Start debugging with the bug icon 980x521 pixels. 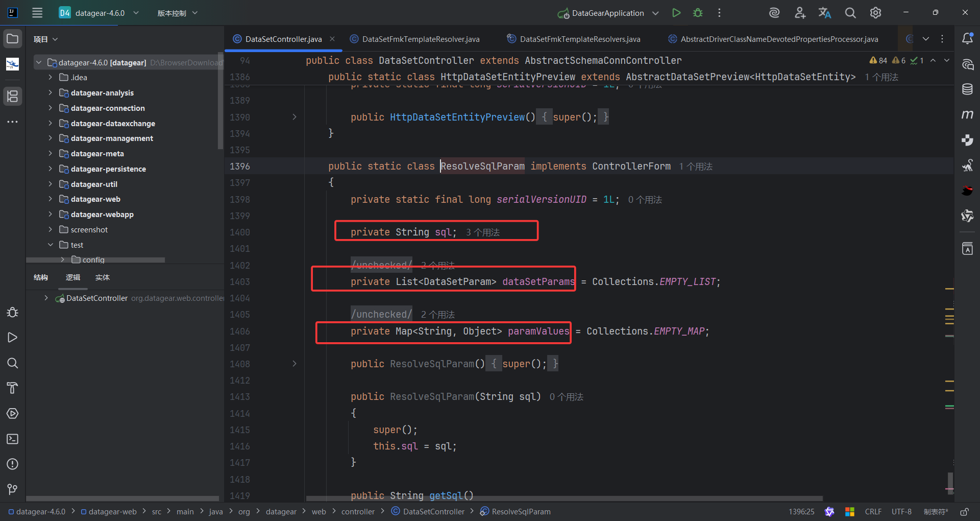click(x=698, y=13)
